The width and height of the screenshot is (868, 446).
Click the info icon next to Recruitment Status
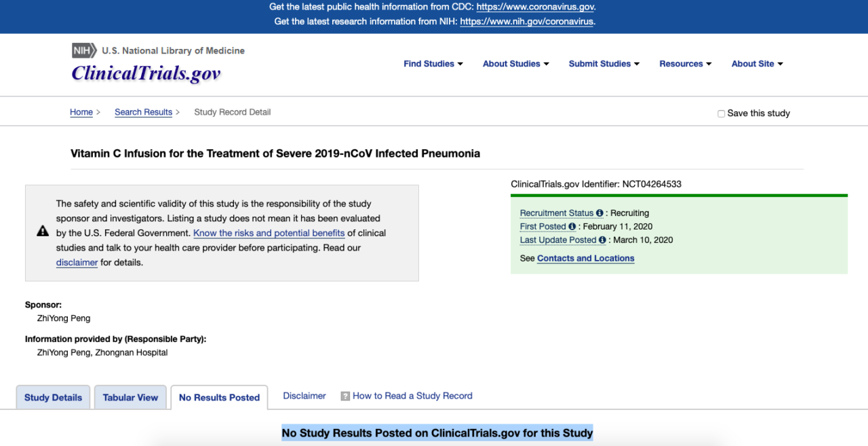point(599,213)
